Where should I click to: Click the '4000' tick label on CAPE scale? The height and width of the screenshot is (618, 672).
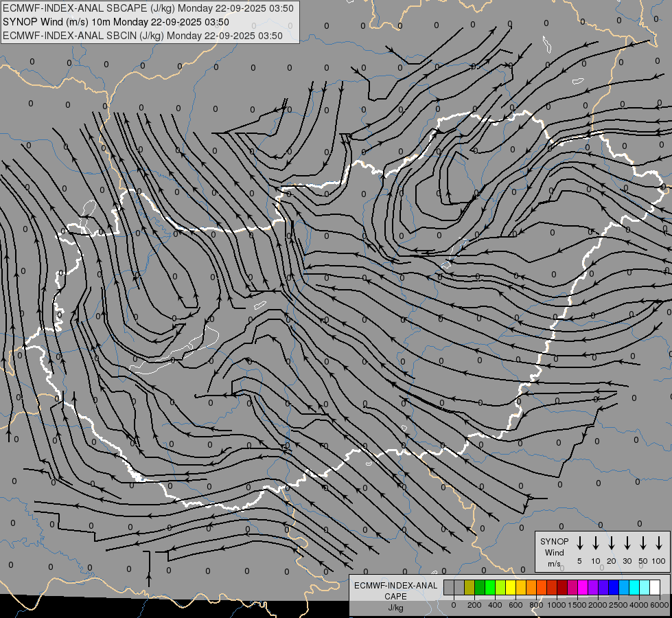639,605
